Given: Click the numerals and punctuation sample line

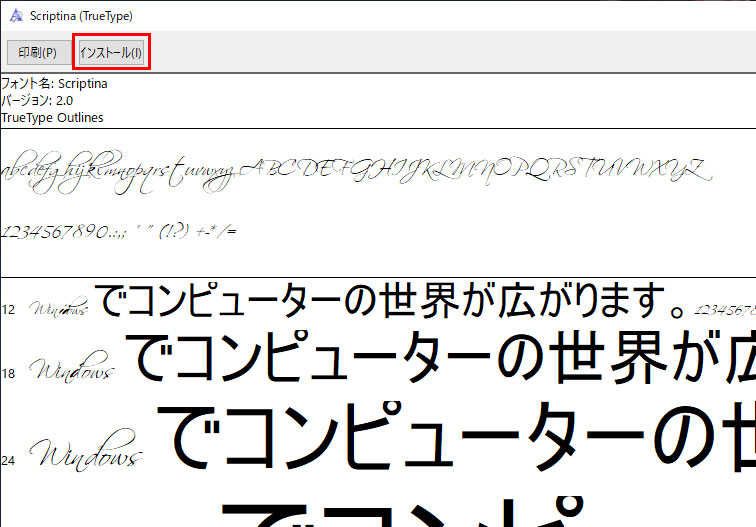Looking at the screenshot, I should [x=119, y=231].
